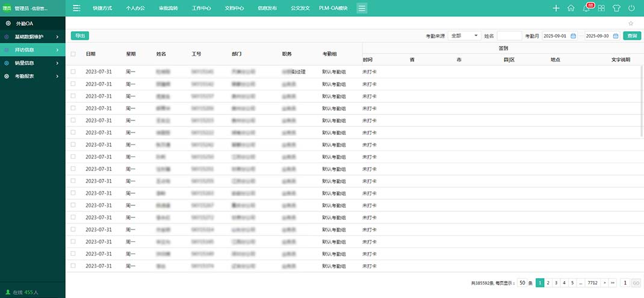Click the 导出 export button
Viewport: 644px width, 298px height.
tap(79, 36)
